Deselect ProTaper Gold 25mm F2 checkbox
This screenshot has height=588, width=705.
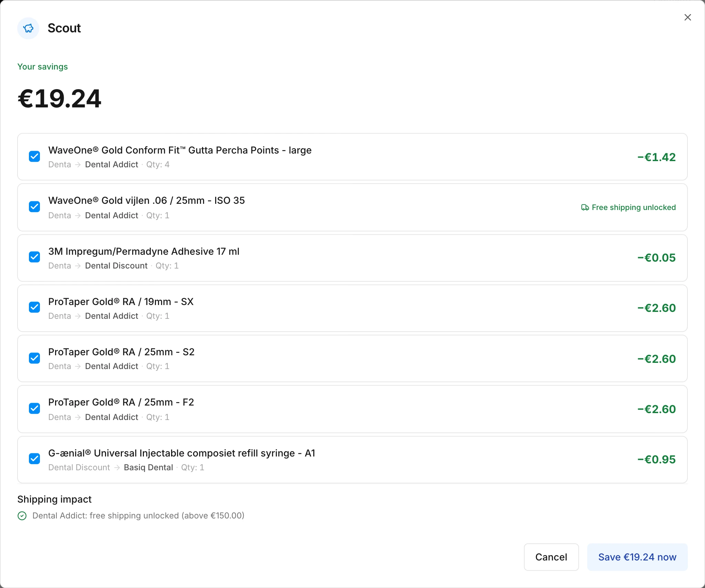34,409
